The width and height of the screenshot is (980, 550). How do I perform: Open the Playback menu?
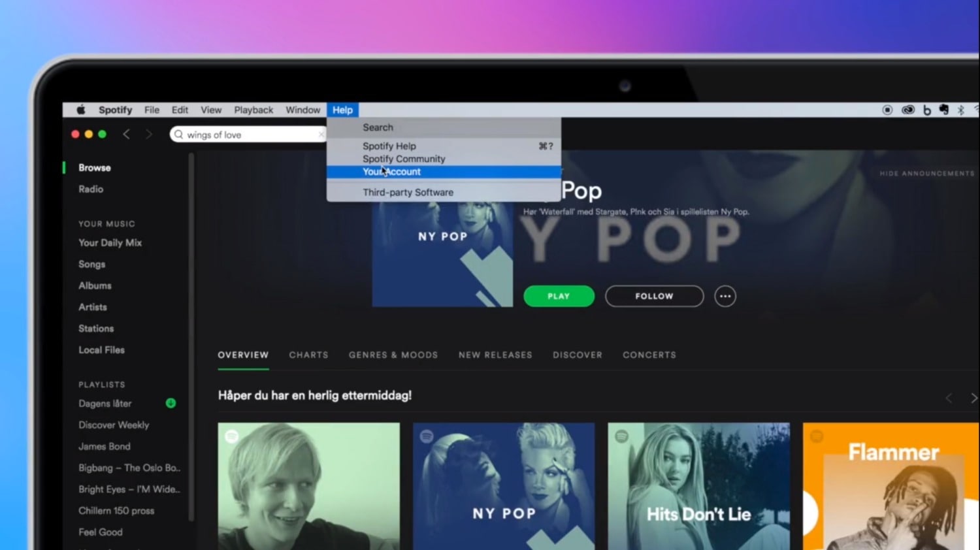click(x=253, y=110)
